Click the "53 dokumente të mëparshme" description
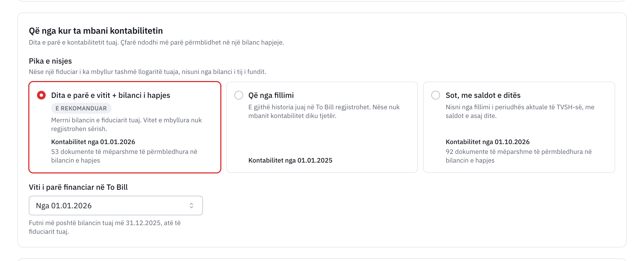This screenshot has width=644, height=261. [x=124, y=156]
